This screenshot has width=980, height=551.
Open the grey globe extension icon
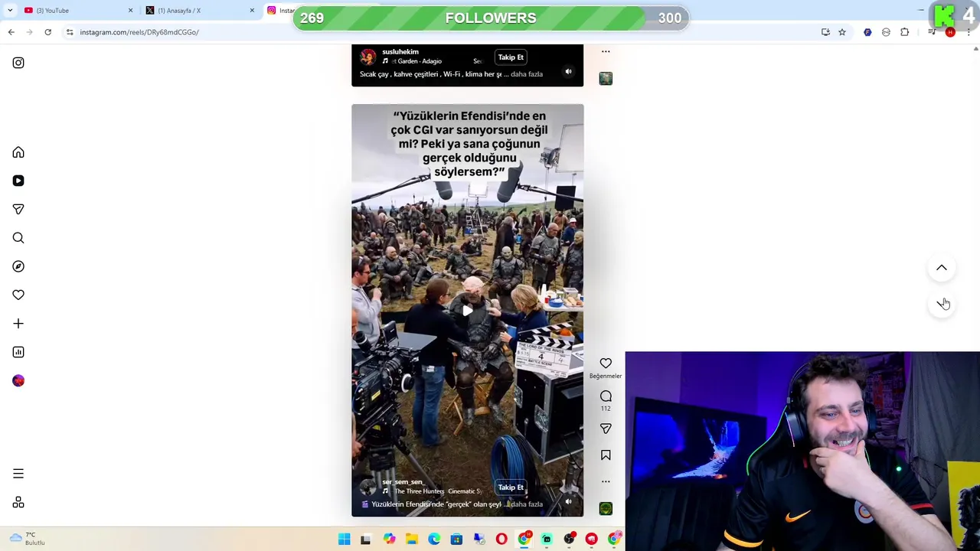(x=886, y=32)
